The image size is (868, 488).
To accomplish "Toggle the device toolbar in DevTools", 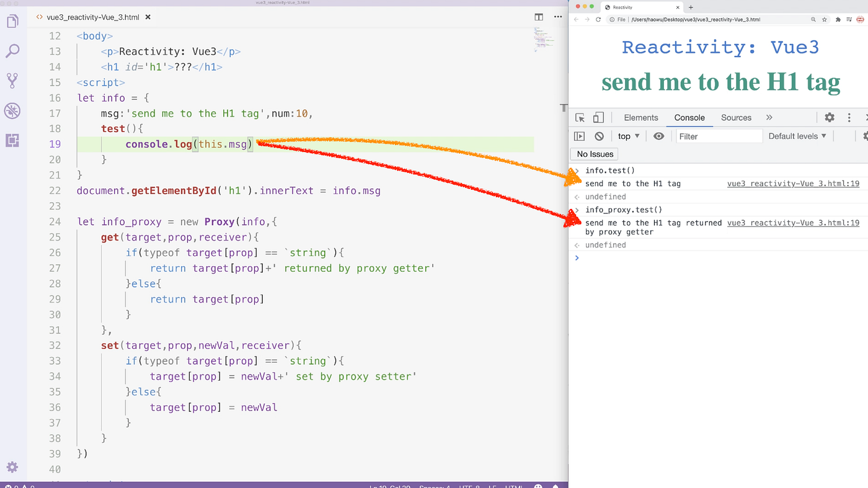I will click(x=598, y=117).
